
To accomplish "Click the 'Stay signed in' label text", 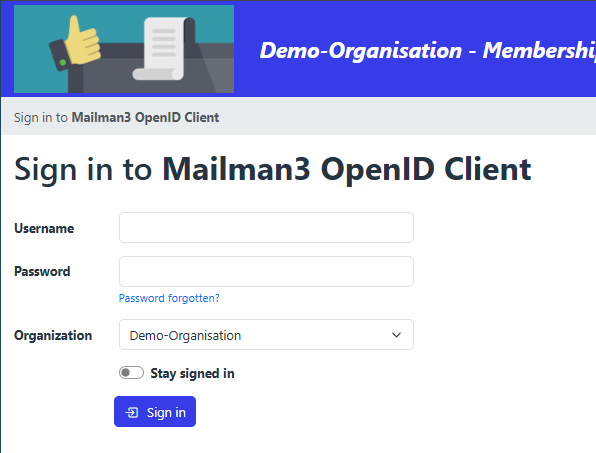I will [x=192, y=373].
